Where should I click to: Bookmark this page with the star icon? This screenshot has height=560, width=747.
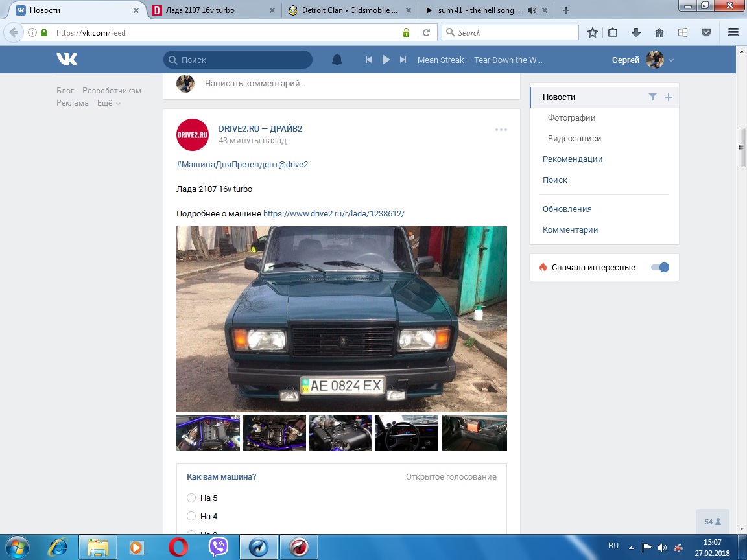point(592,32)
